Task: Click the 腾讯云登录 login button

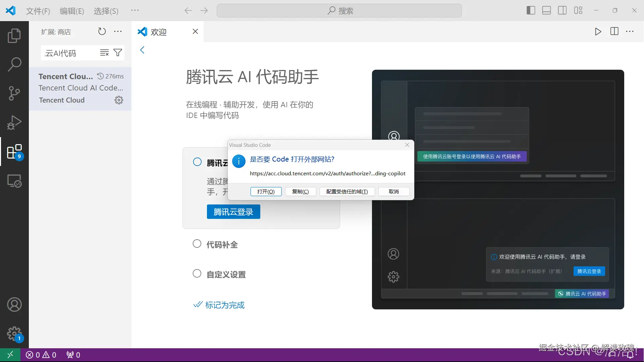Action: pyautogui.click(x=233, y=212)
